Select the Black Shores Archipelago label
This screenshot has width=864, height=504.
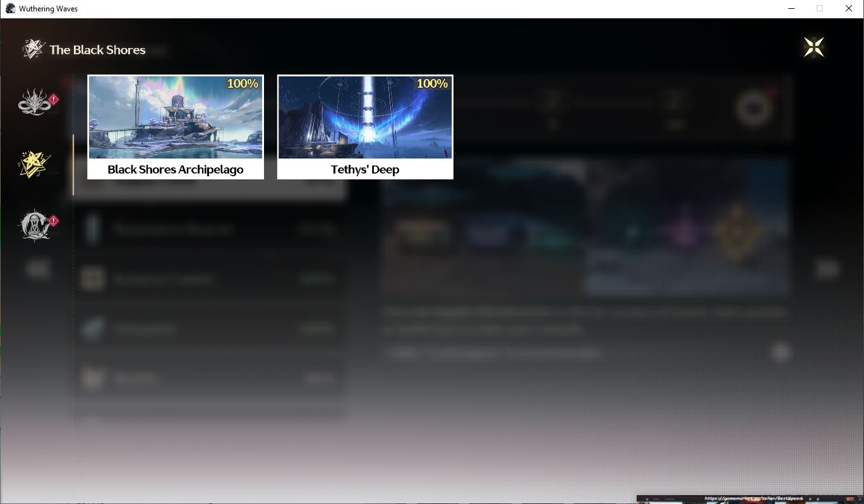click(176, 169)
